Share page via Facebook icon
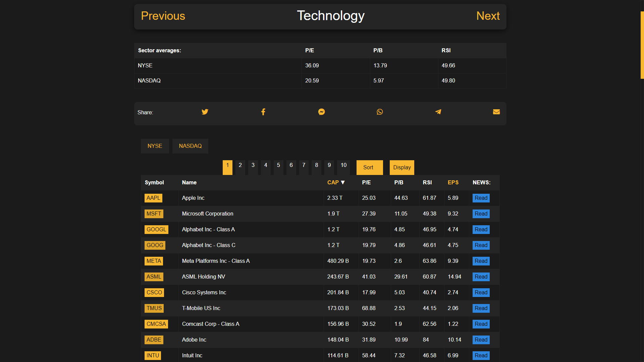The width and height of the screenshot is (644, 362). pyautogui.click(x=263, y=112)
